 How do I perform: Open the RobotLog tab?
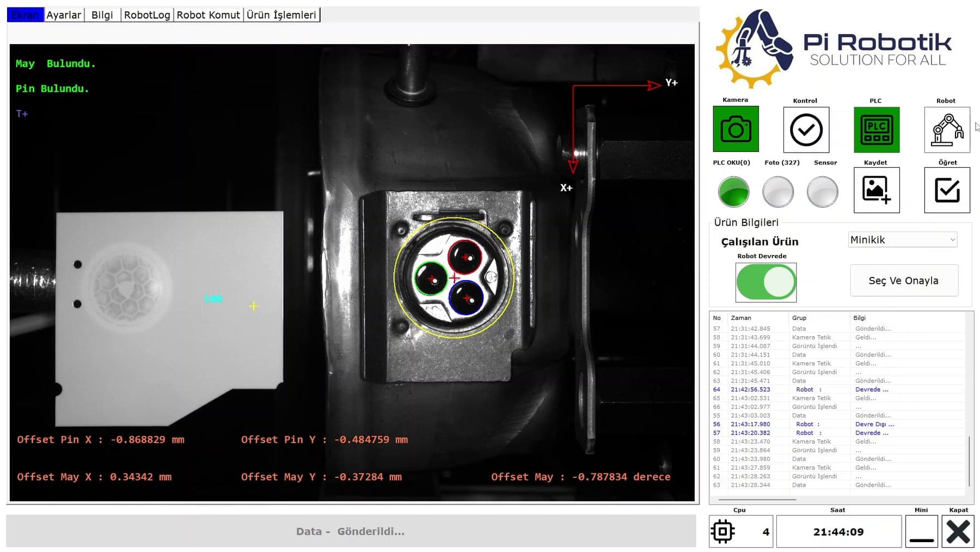147,15
